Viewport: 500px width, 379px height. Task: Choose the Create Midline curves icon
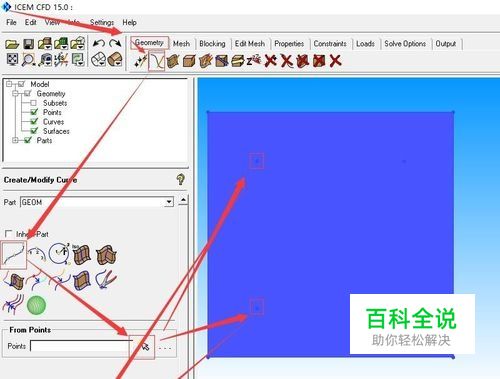[13, 305]
